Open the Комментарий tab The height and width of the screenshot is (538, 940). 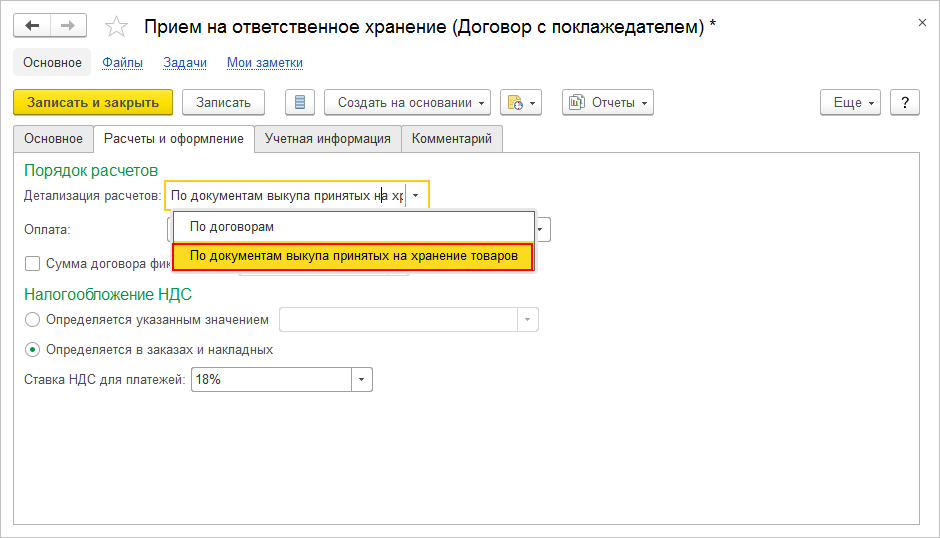(x=452, y=139)
